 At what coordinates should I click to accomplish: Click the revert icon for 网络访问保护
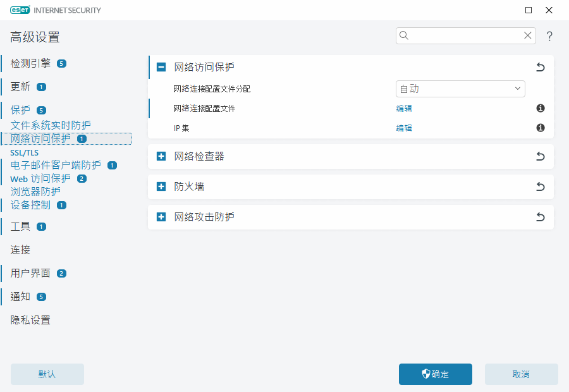point(540,66)
